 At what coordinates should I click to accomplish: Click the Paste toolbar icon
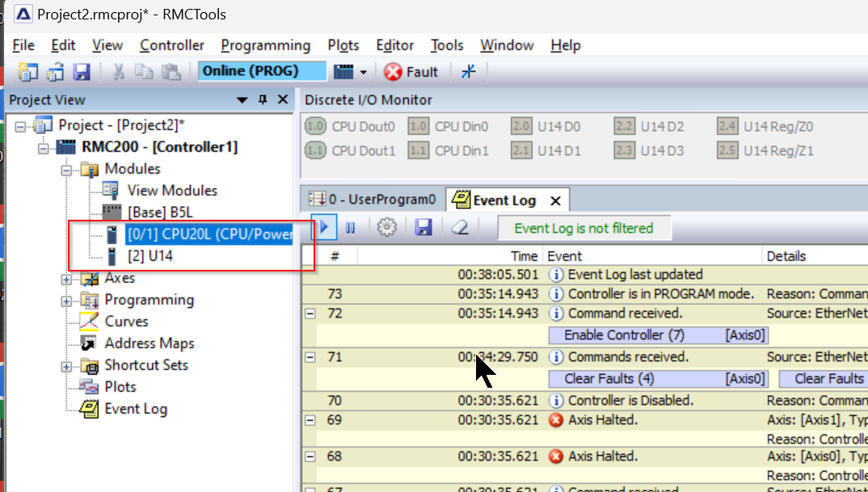(x=171, y=71)
